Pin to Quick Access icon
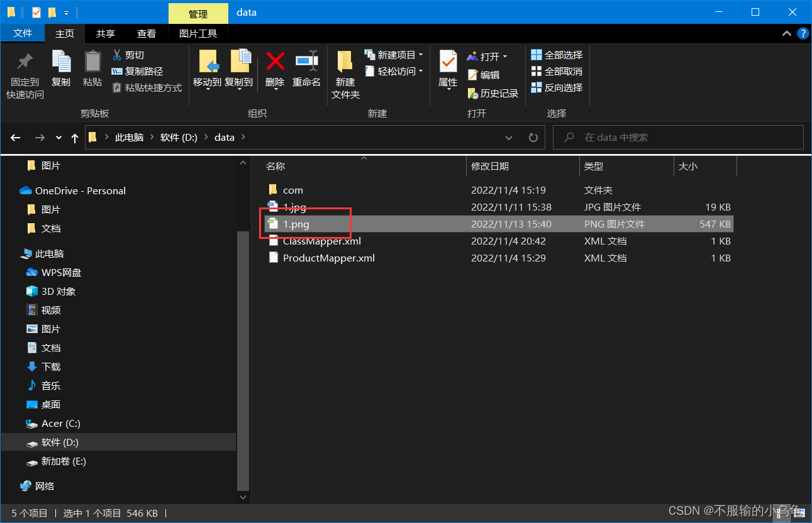 25,62
